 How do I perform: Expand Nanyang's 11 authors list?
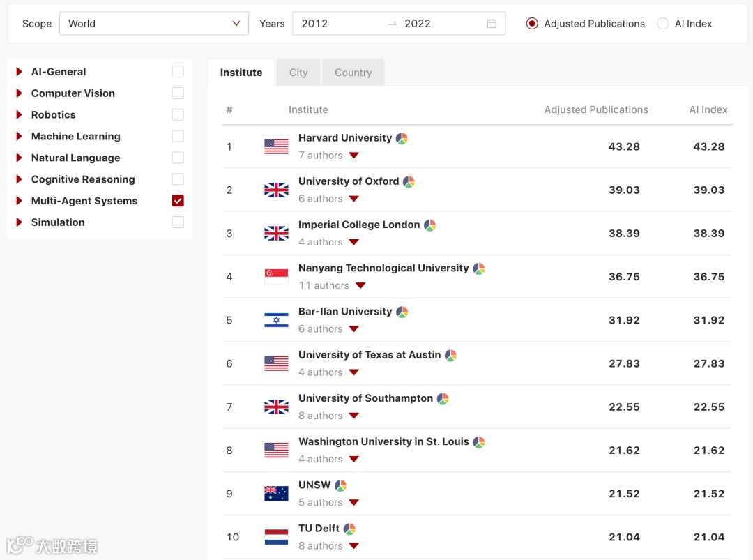(x=360, y=286)
